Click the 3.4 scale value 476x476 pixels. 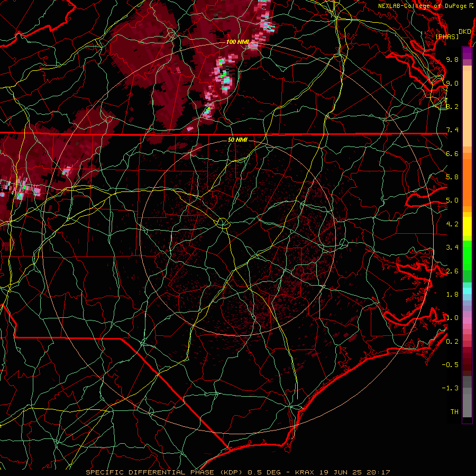click(x=452, y=248)
